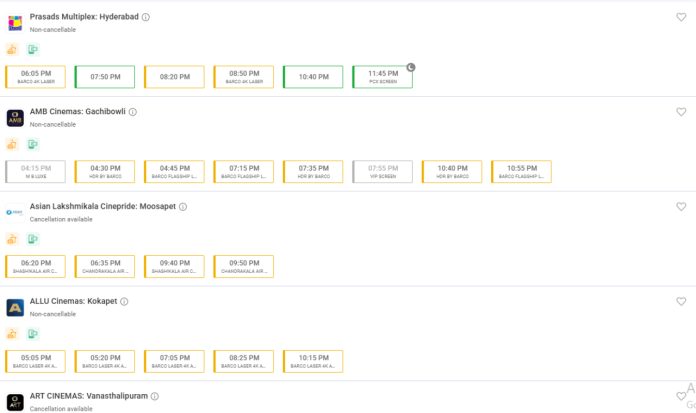This screenshot has height=413, width=696.
Task: Click Prasads Multiplex logo thumbnail
Action: point(15,23)
